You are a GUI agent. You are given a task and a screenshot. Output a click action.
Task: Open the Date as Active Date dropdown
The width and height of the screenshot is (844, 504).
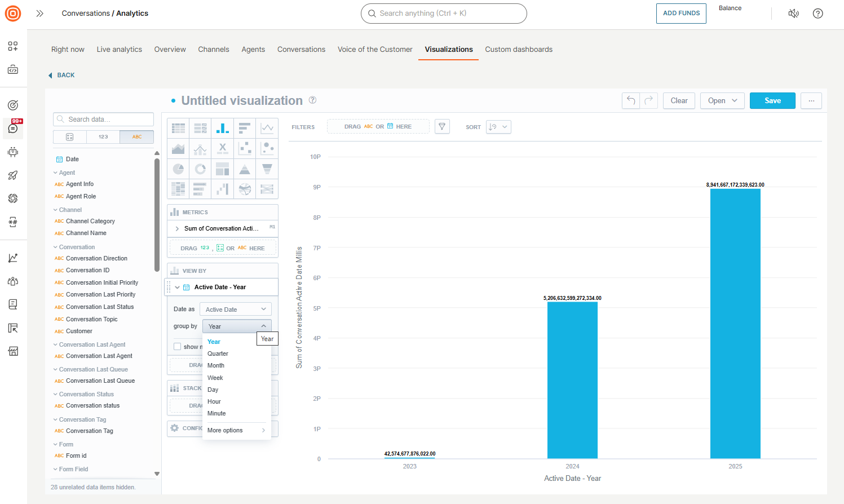tap(236, 309)
